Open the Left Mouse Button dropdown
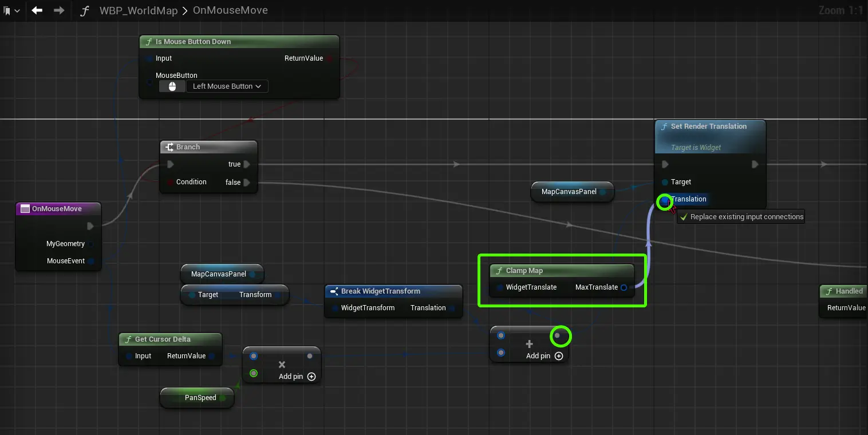Viewport: 868px width, 435px height. click(227, 86)
